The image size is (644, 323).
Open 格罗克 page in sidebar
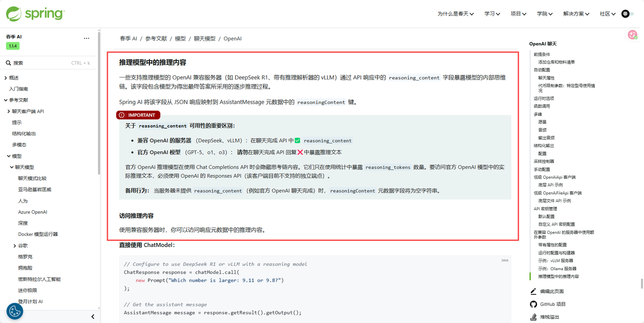[x=25, y=257]
